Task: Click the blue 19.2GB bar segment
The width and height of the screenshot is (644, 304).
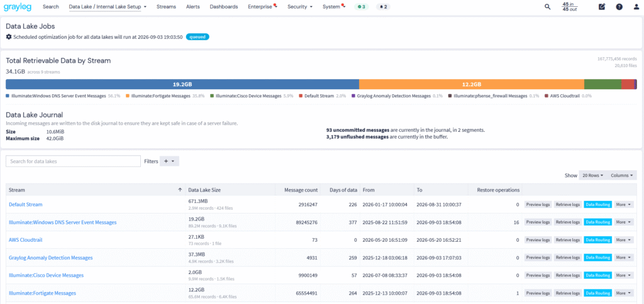Action: click(x=182, y=85)
